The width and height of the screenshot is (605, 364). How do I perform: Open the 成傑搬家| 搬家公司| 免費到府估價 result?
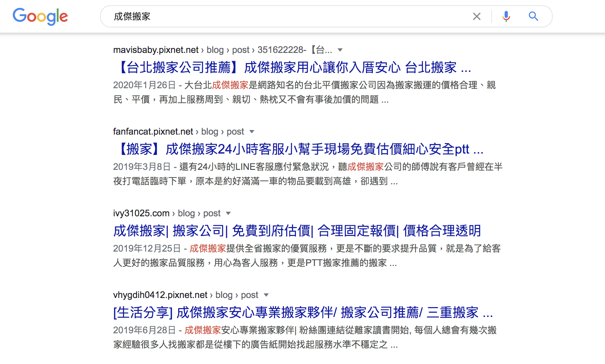pyautogui.click(x=297, y=231)
